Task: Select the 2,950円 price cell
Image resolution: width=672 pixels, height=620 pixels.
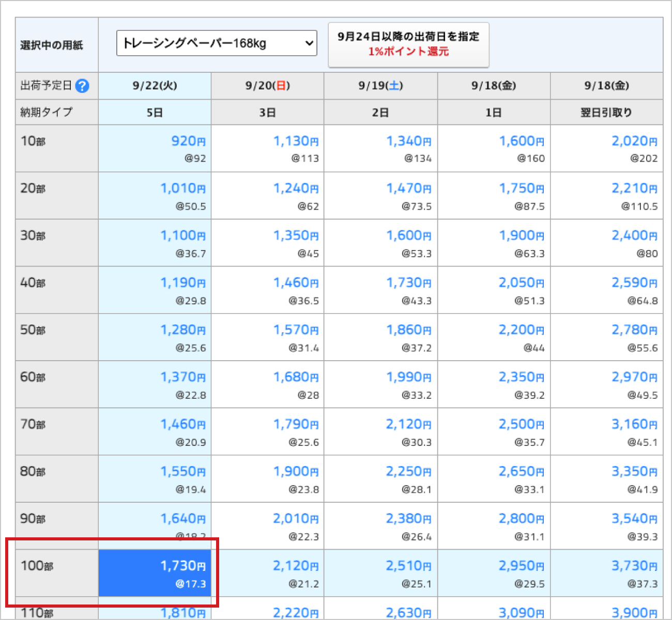Action: (494, 573)
